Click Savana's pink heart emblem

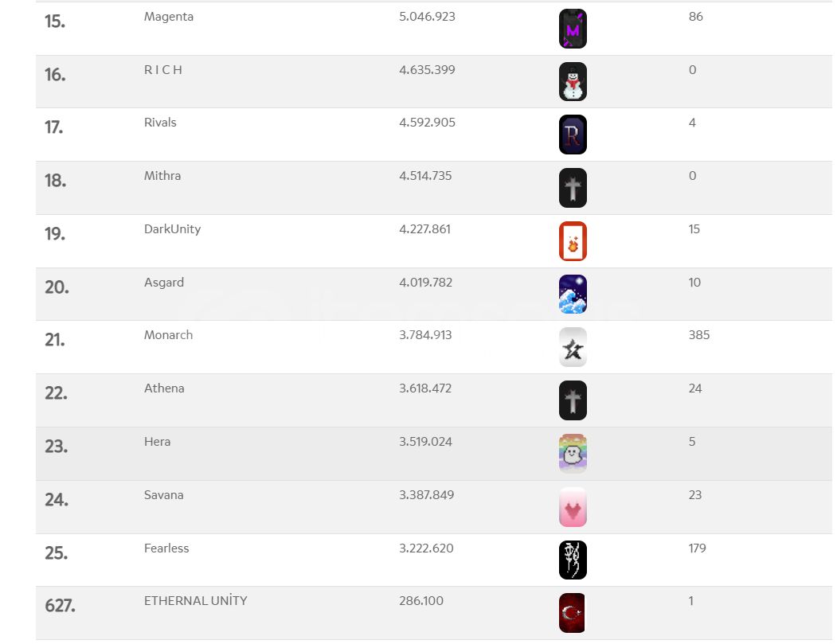pos(573,507)
